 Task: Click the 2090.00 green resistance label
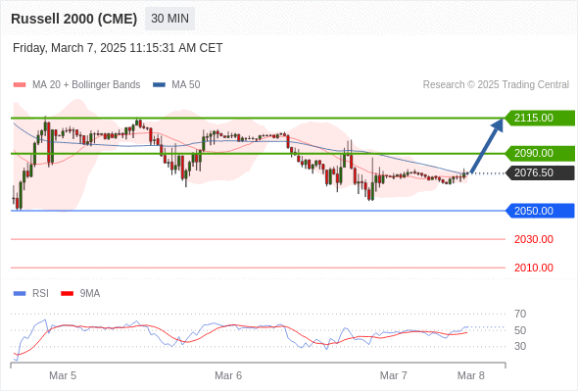pos(540,153)
